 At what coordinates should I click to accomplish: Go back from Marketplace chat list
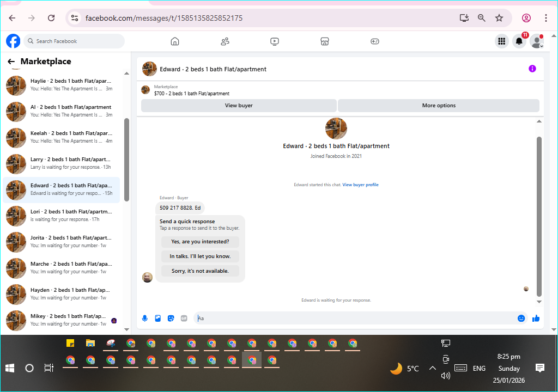tap(11, 62)
